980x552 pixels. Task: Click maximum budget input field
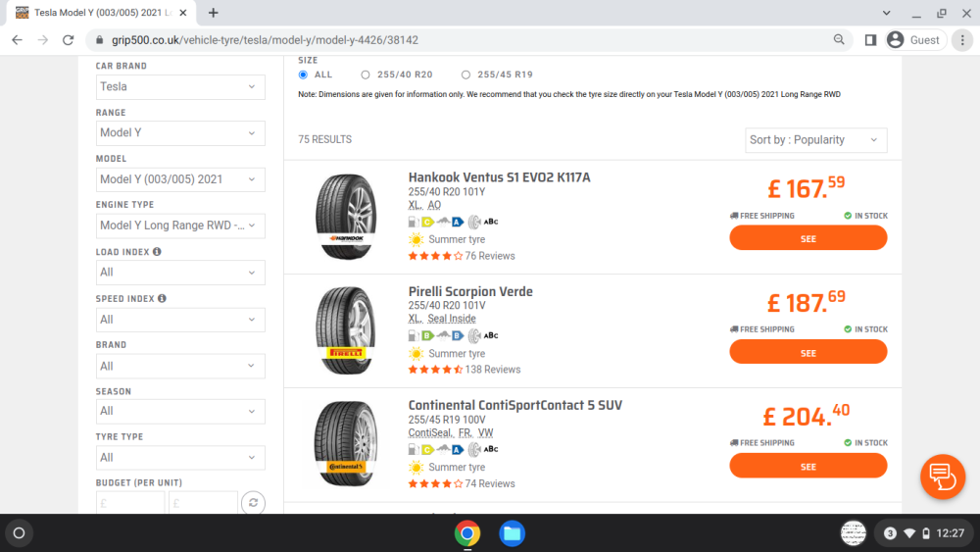point(203,503)
